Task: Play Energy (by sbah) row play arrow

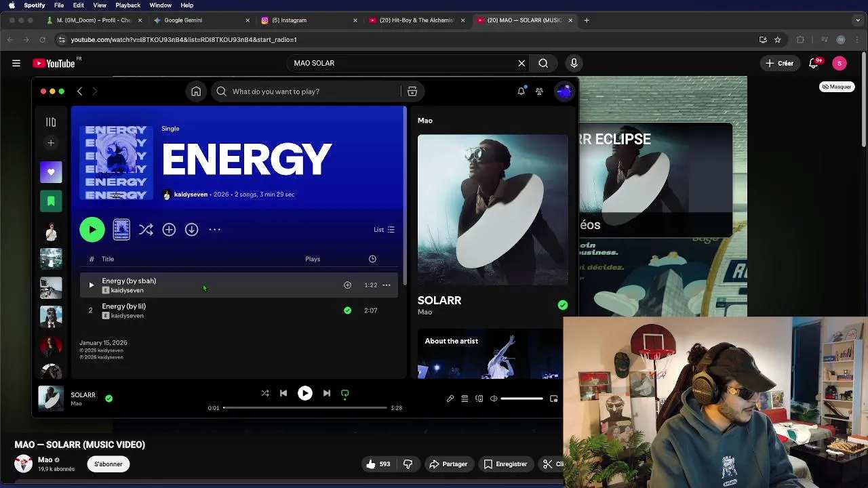Action: click(91, 285)
